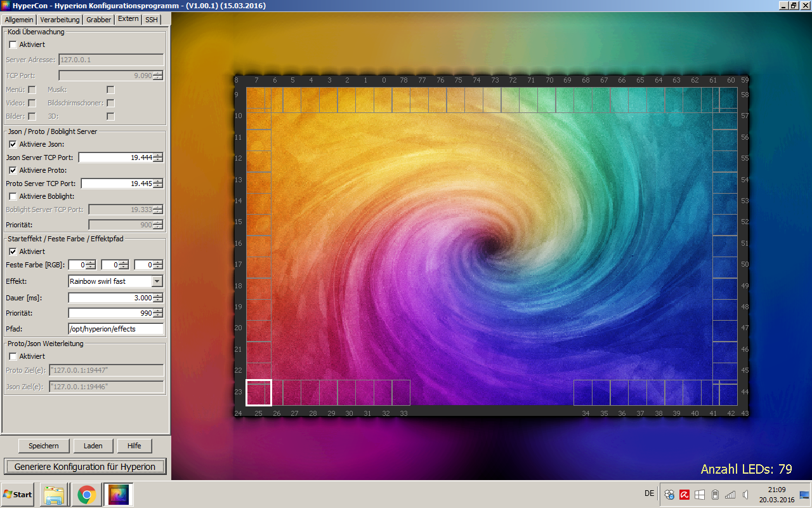This screenshot has width=812, height=508.
Task: Select the highlighted LED 23 zone square
Action: [x=258, y=392]
